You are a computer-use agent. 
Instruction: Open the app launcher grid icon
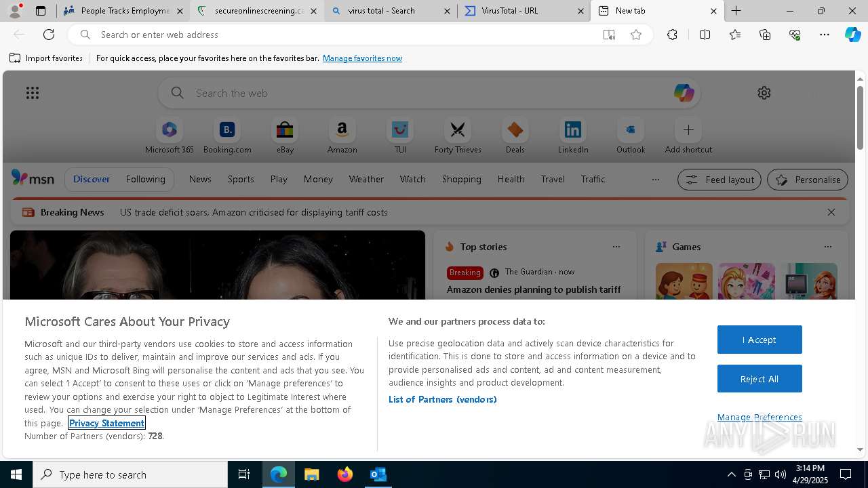(x=33, y=93)
